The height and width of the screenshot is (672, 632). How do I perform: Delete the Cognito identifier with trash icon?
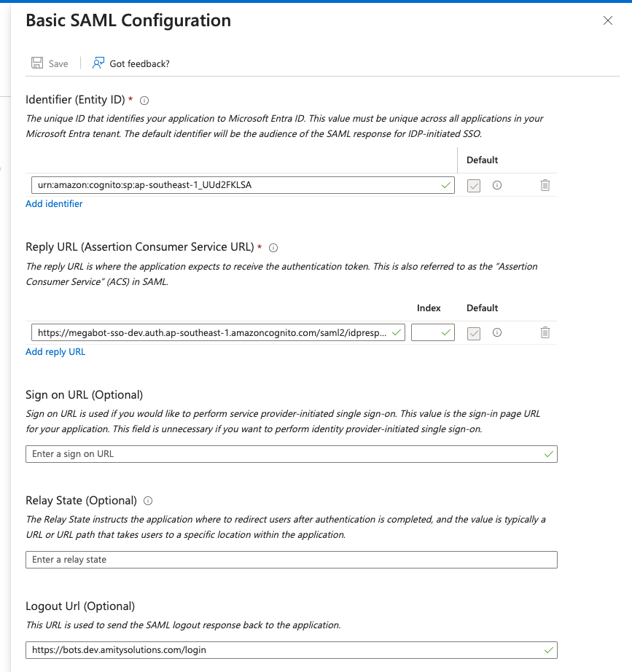click(545, 185)
